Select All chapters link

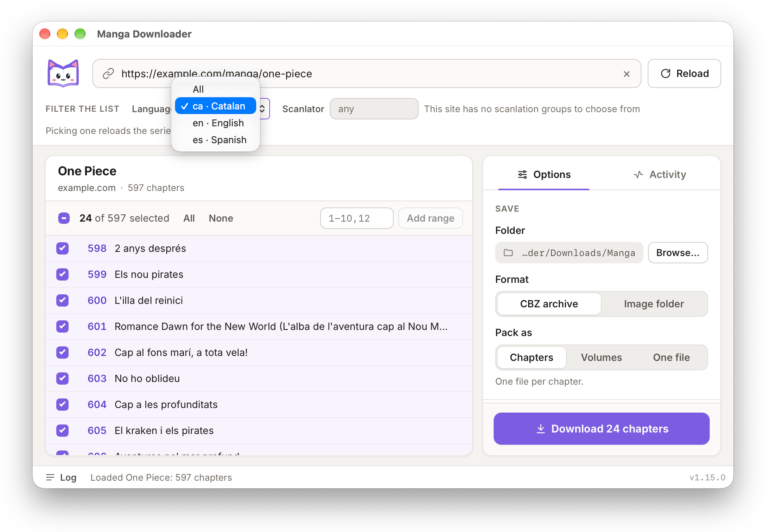click(x=189, y=218)
